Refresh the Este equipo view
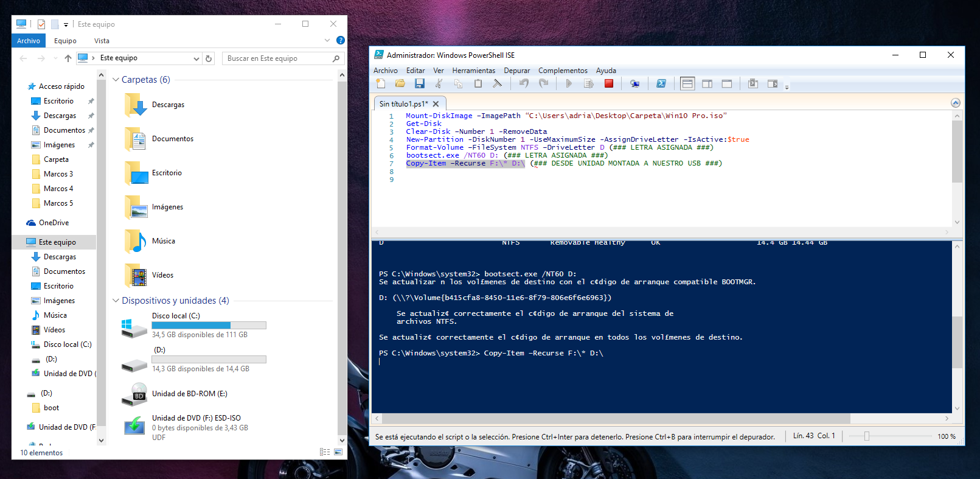Viewport: 980px width, 479px height. point(209,58)
